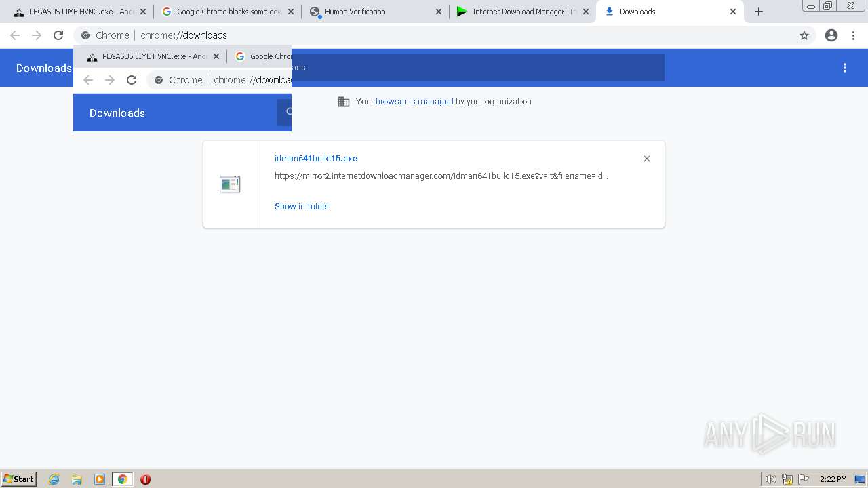
Task: Open Windows Explorer from taskbar
Action: click(77, 479)
